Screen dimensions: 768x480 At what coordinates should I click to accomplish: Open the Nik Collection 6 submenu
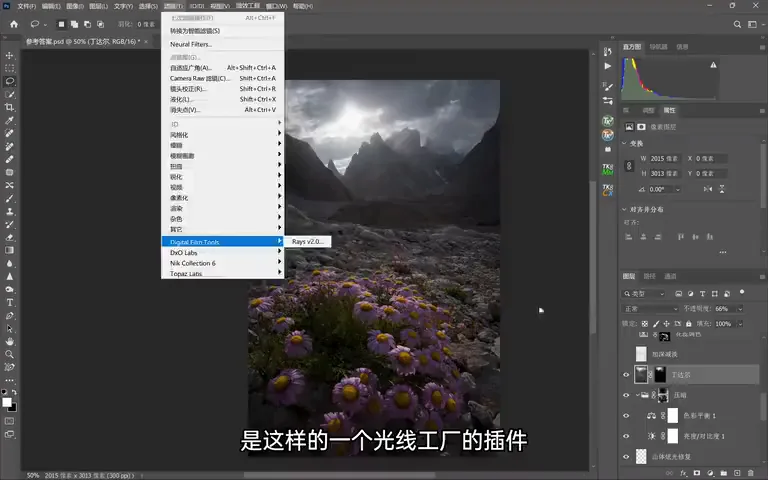tap(223, 263)
